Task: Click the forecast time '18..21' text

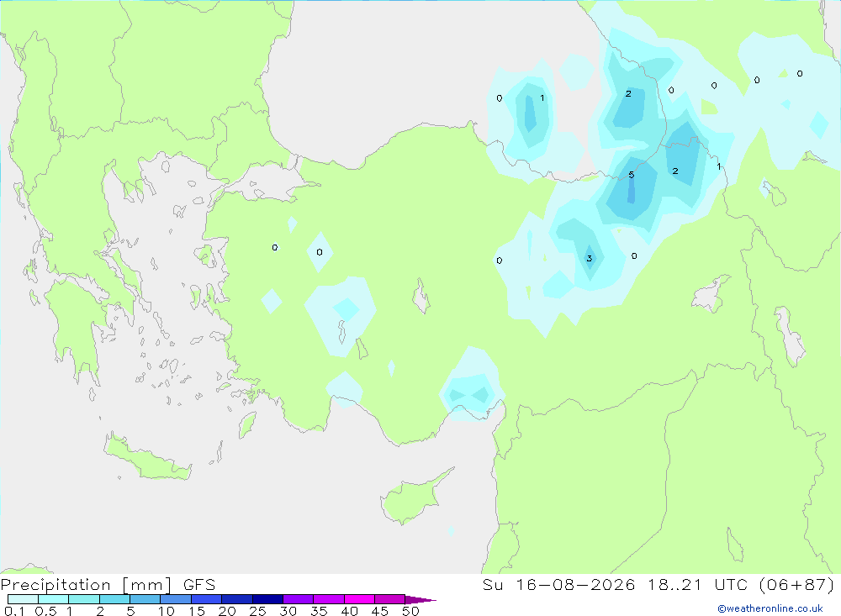Action: pos(674,584)
